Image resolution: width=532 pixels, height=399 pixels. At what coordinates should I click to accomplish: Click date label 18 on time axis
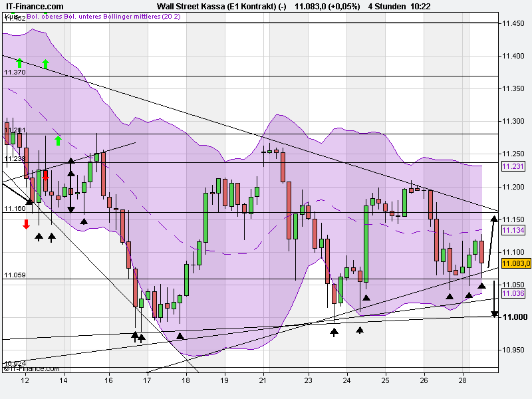click(x=186, y=380)
